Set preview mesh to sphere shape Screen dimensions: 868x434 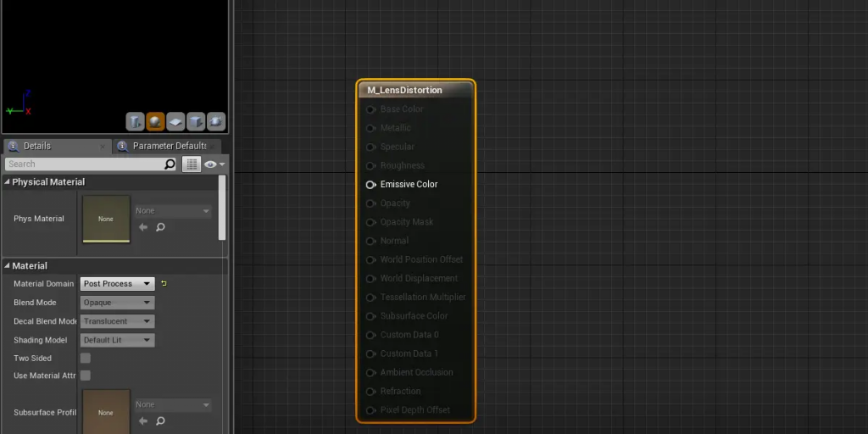click(x=156, y=122)
